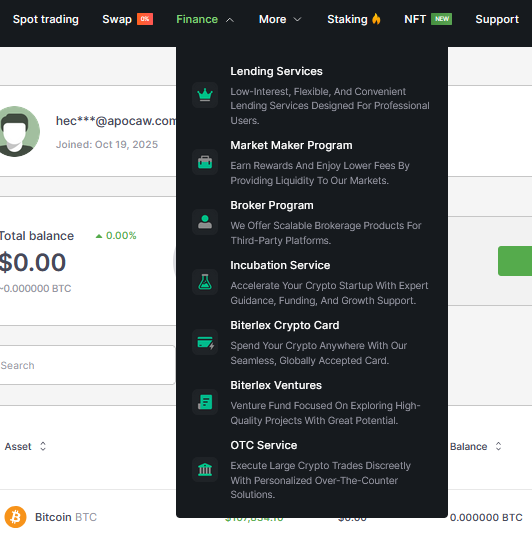This screenshot has width=532, height=536.
Task: Click the Biterlex Ventures document icon
Action: (x=205, y=402)
